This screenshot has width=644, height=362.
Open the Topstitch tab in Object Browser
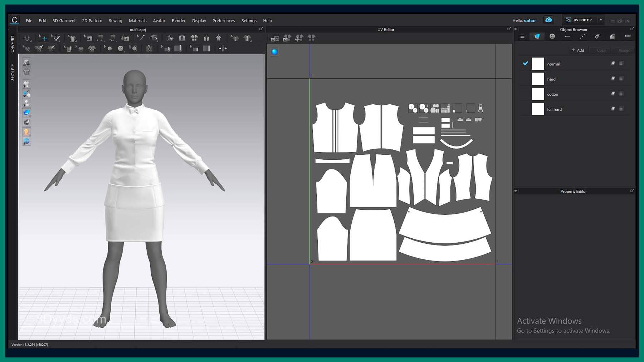point(582,36)
